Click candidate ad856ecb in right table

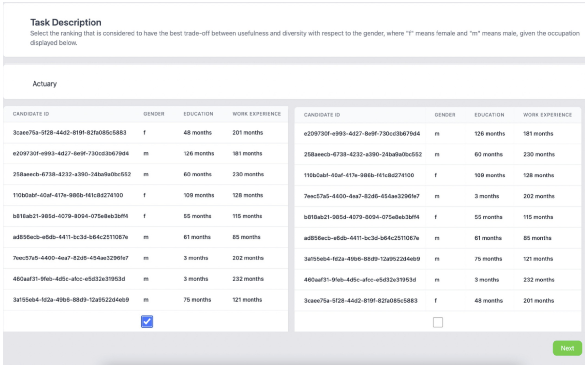361,238
